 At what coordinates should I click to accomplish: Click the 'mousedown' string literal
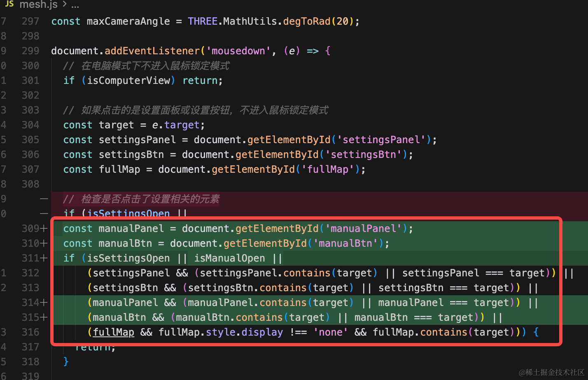click(x=238, y=51)
